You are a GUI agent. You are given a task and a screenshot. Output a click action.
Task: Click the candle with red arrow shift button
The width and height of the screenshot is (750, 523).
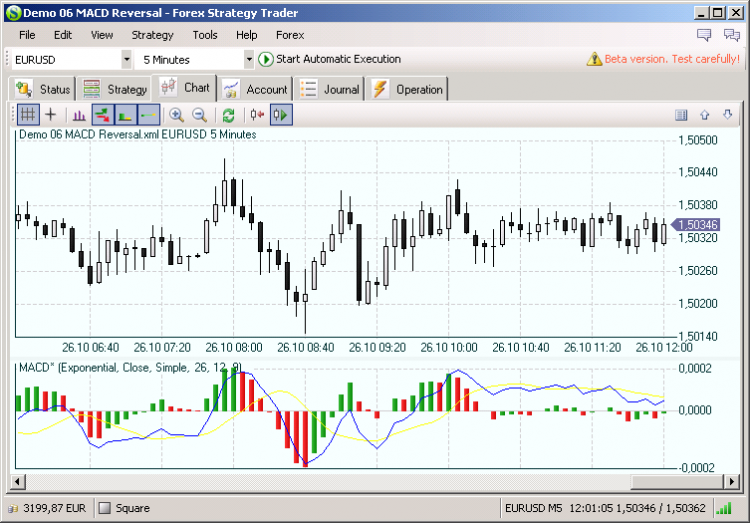[x=257, y=115]
